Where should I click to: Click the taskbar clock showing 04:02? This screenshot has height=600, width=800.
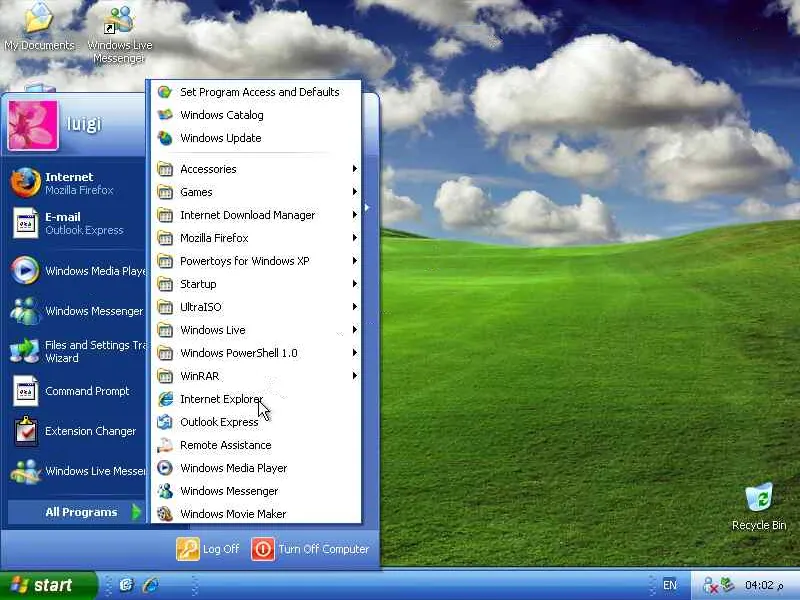[764, 585]
